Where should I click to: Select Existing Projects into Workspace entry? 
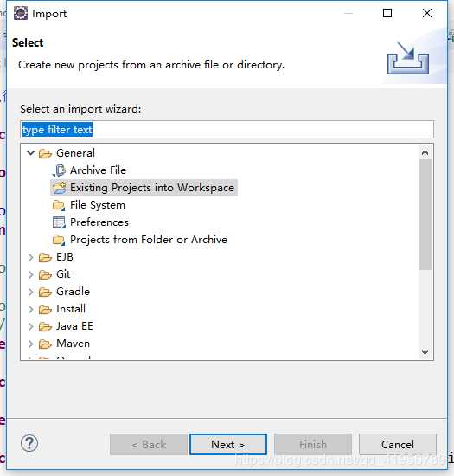[x=152, y=188]
